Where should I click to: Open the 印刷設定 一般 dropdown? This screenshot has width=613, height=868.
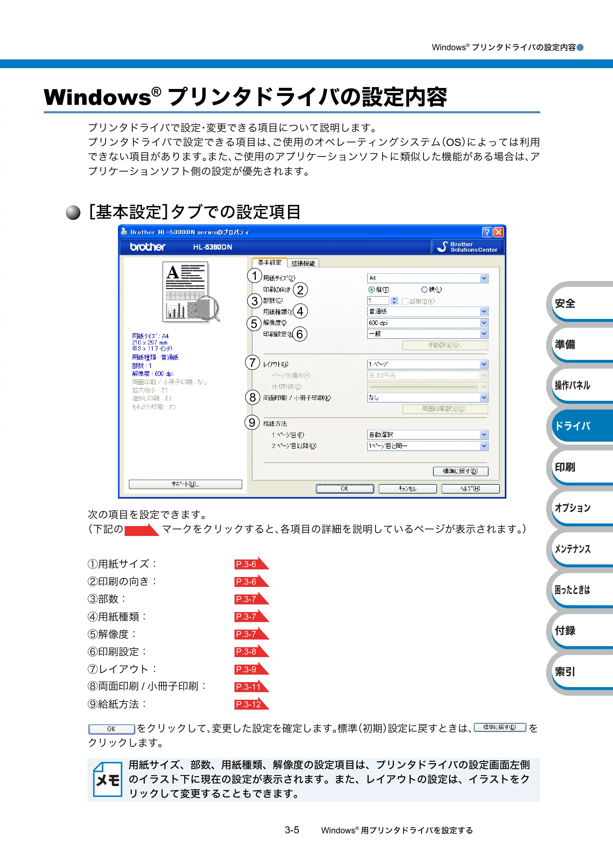[x=428, y=334]
